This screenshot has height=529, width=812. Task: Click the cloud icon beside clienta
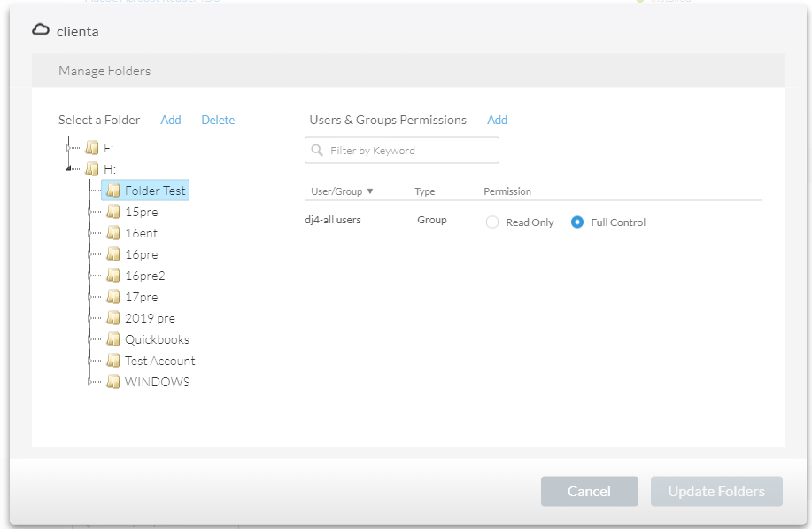[41, 30]
